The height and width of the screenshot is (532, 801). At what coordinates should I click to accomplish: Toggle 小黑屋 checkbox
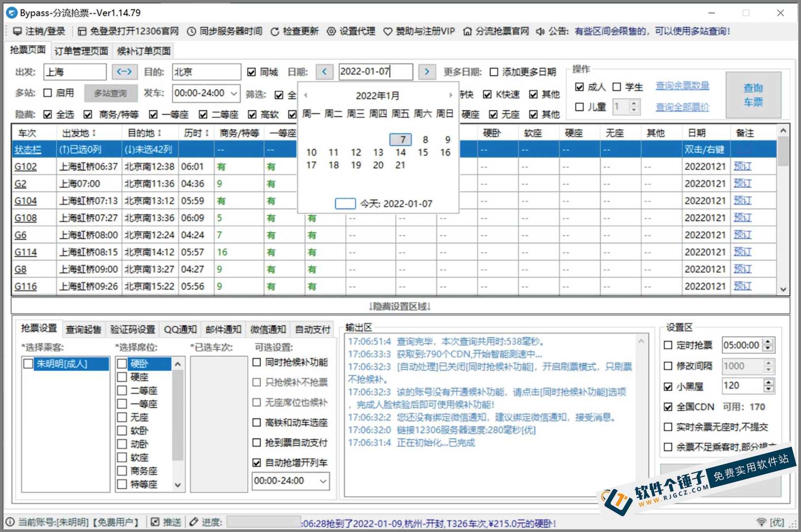pos(668,387)
